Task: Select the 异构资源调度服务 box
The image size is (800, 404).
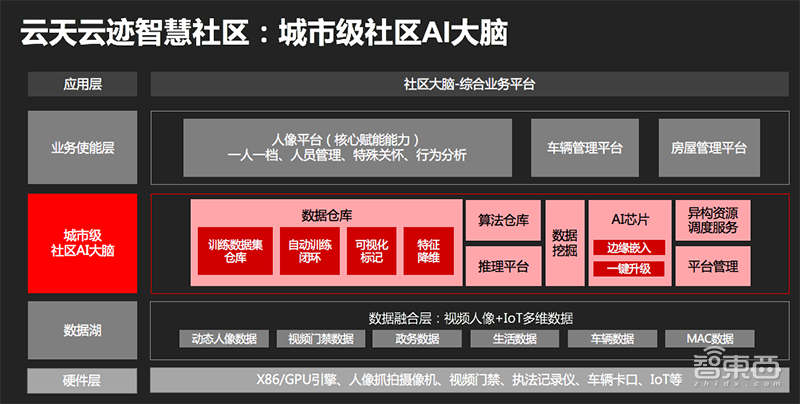Action: pos(713,220)
